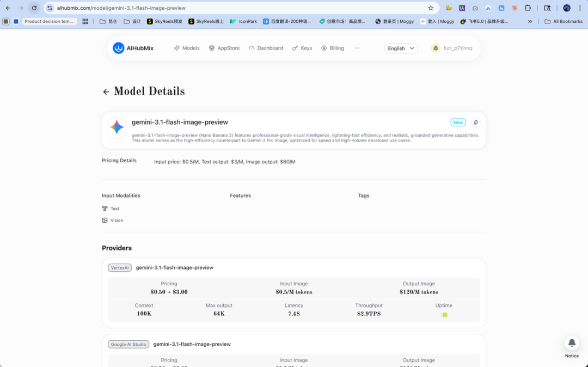Open the Billing page
This screenshot has width=588, height=367.
pos(333,48)
